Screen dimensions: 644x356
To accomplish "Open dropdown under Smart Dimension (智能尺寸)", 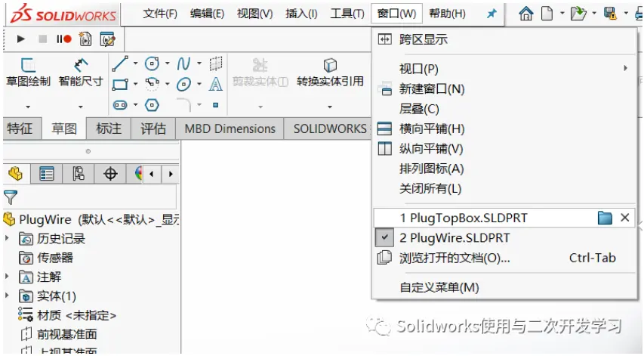I will pyautogui.click(x=81, y=107).
